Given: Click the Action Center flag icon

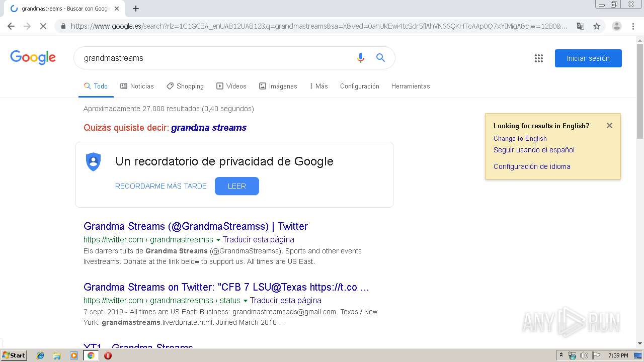Looking at the screenshot, I should [596, 355].
